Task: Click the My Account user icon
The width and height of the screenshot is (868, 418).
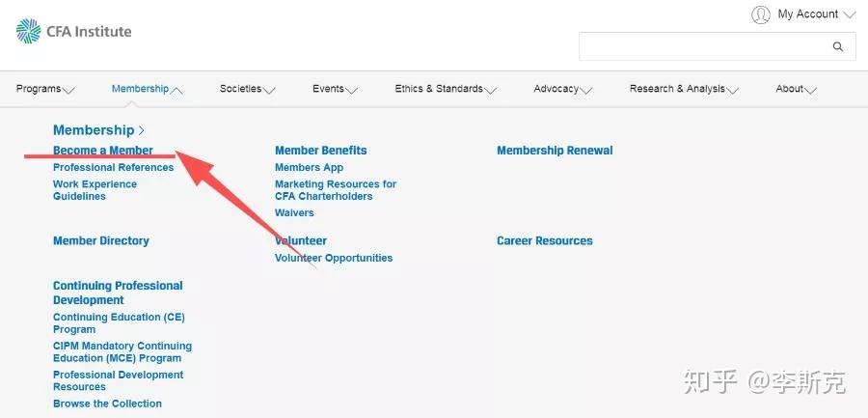Action: [x=761, y=14]
